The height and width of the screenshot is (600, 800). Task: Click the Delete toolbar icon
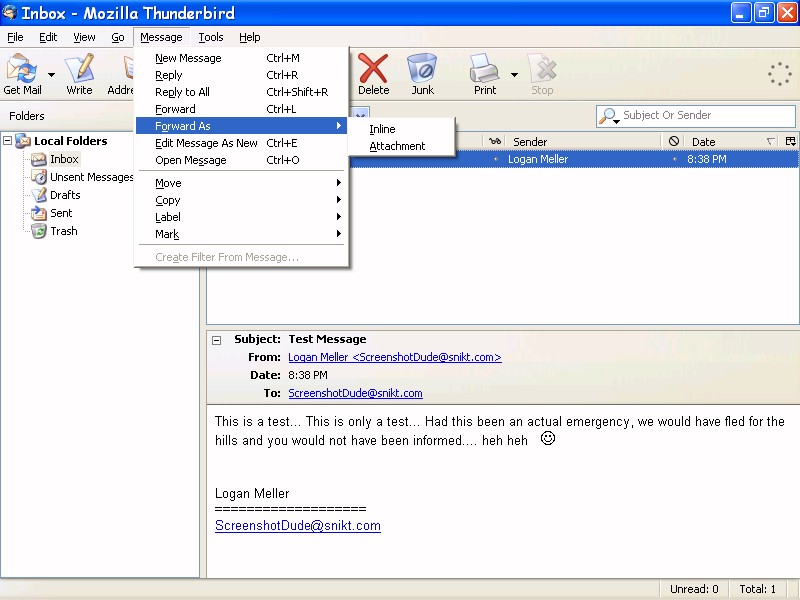pos(373,74)
